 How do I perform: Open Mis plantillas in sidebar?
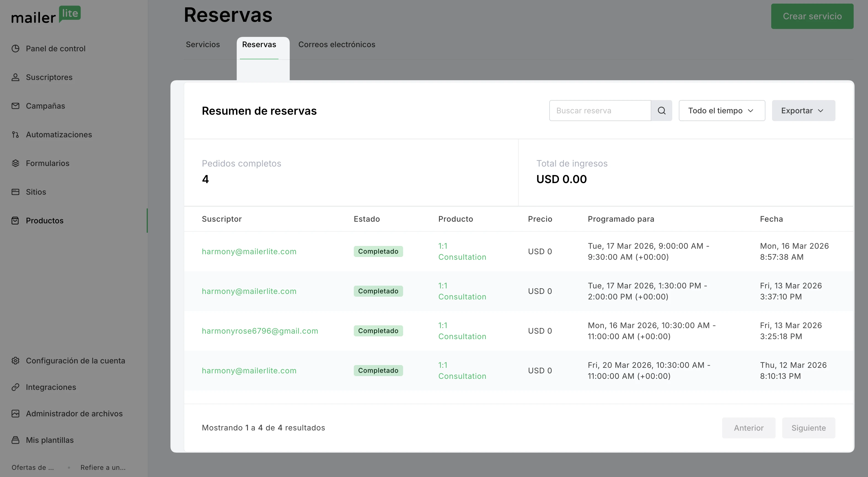pos(50,440)
